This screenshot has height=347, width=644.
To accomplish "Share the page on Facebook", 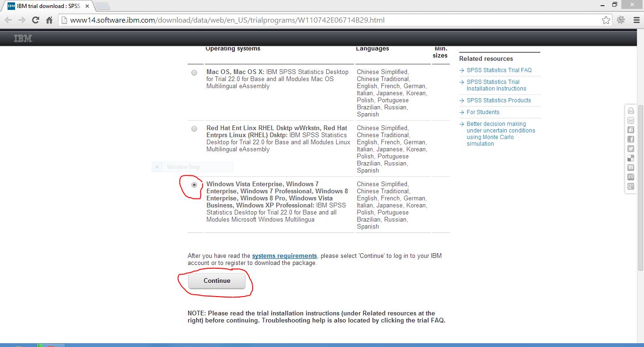I will 631,139.
